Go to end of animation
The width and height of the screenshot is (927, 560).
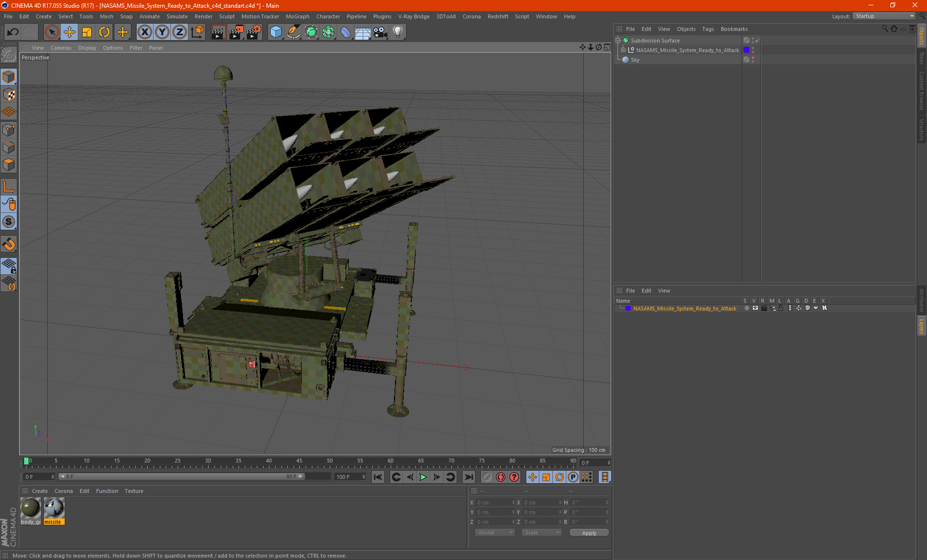(x=468, y=477)
